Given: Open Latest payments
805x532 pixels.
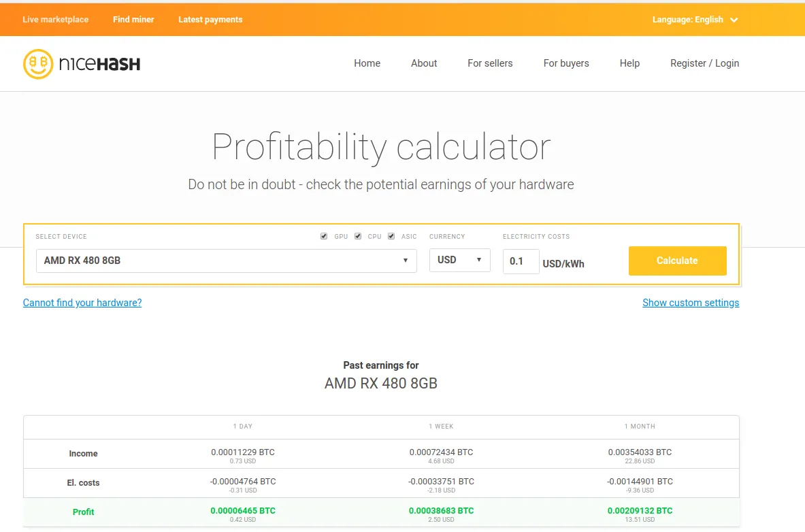Looking at the screenshot, I should click(210, 20).
